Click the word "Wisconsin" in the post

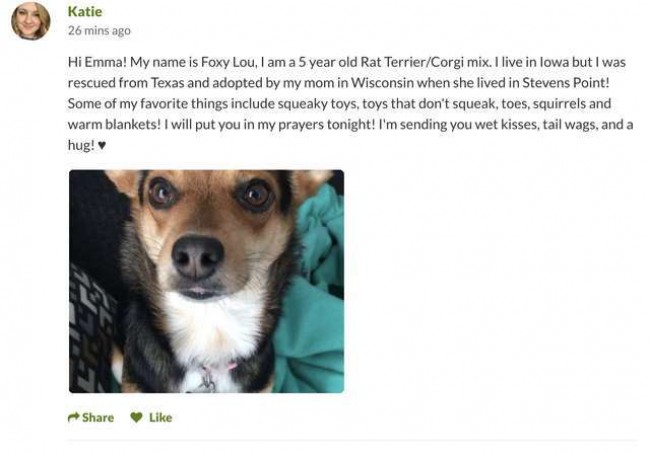tap(382, 83)
